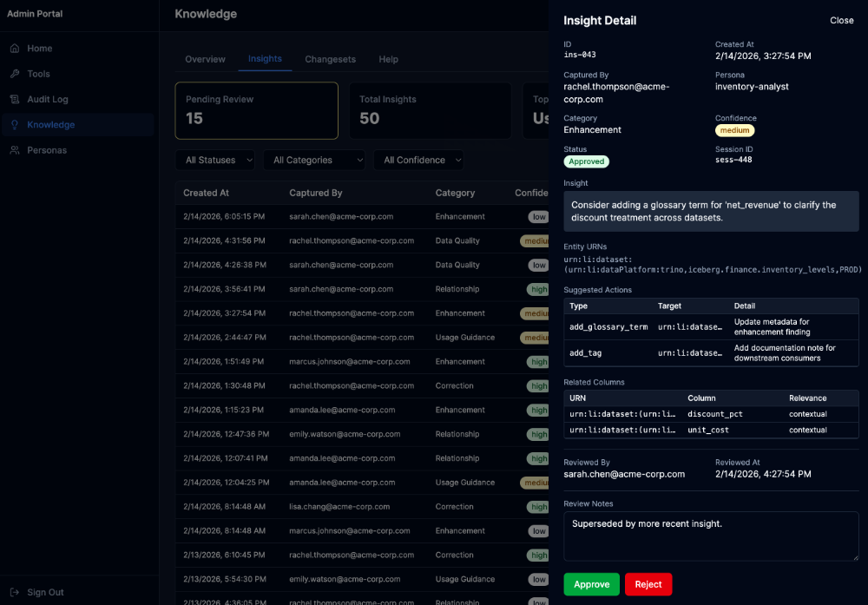Open the Changesets tab

click(330, 59)
